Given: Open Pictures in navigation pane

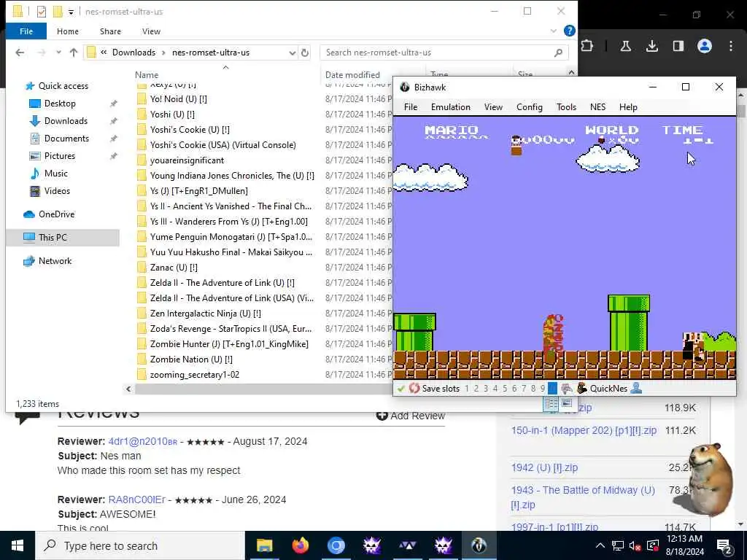Looking at the screenshot, I should coord(59,156).
